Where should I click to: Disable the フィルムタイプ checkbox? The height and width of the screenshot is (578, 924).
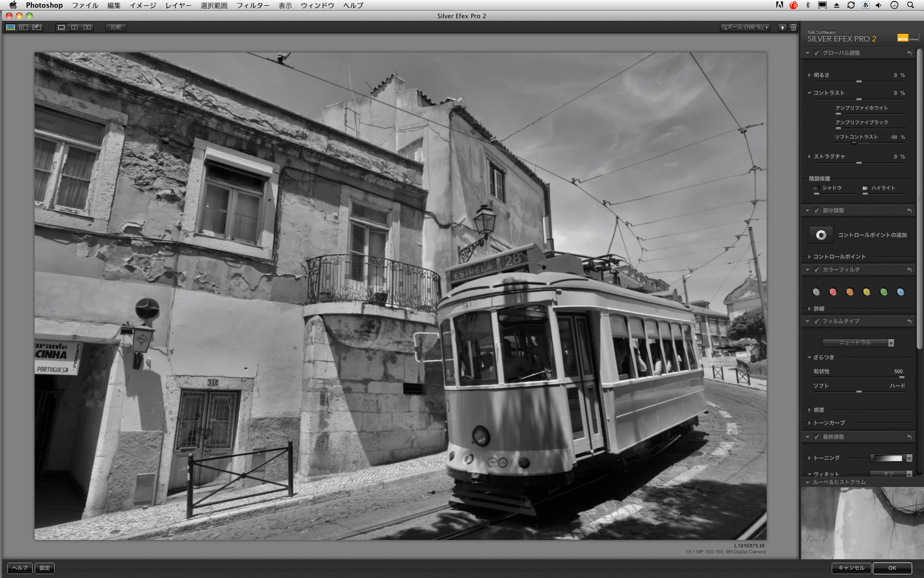click(817, 321)
